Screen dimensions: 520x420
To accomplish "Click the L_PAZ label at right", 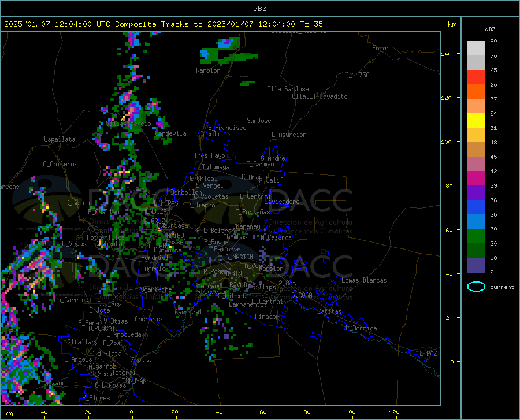I will point(428,354).
